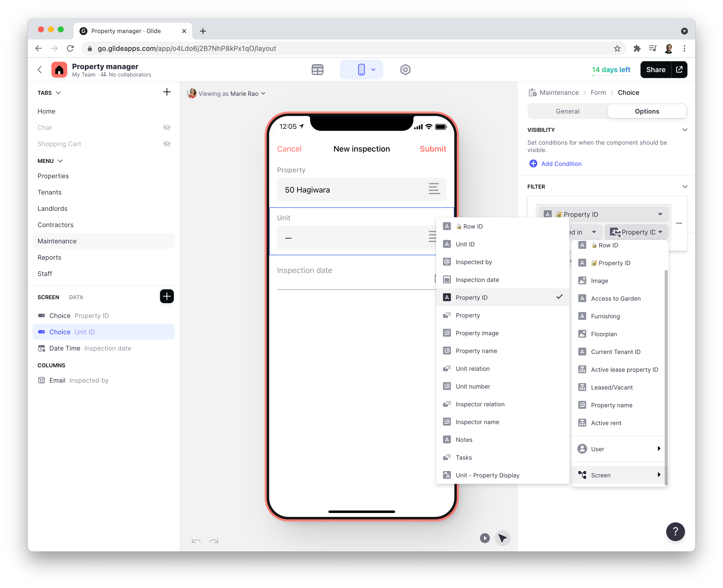The height and width of the screenshot is (588, 723).
Task: Click the play preview icon
Action: (484, 538)
